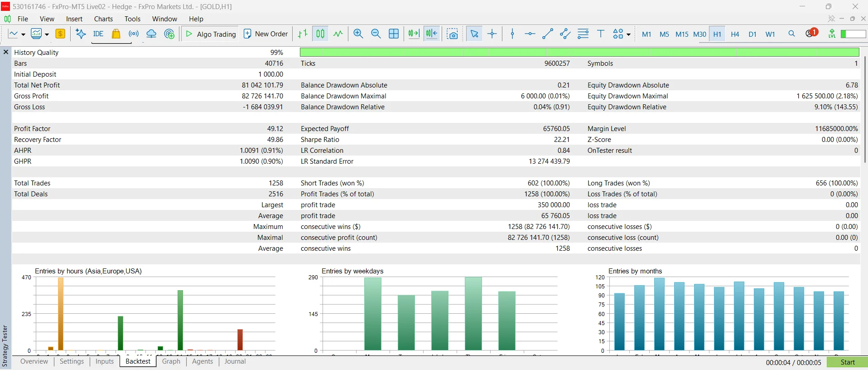868x370 pixels.
Task: Expand the profiles dropdown arrow
Action: 47,34
